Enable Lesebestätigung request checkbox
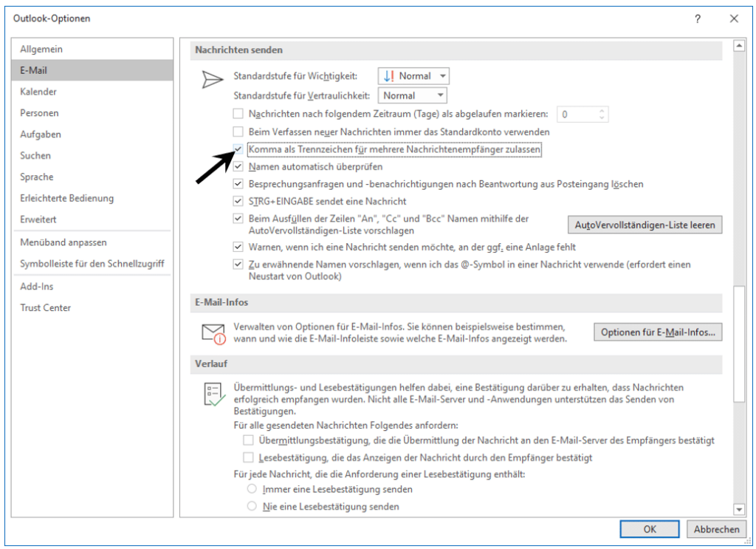 pos(248,457)
